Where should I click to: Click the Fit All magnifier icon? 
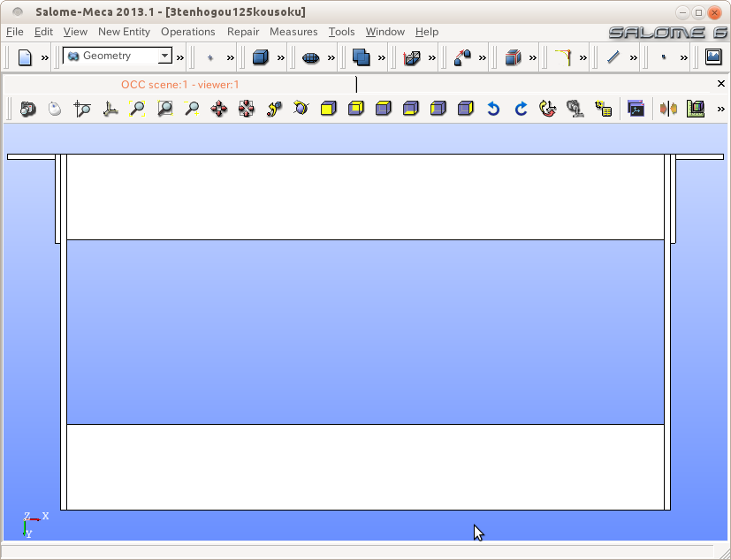(137, 109)
